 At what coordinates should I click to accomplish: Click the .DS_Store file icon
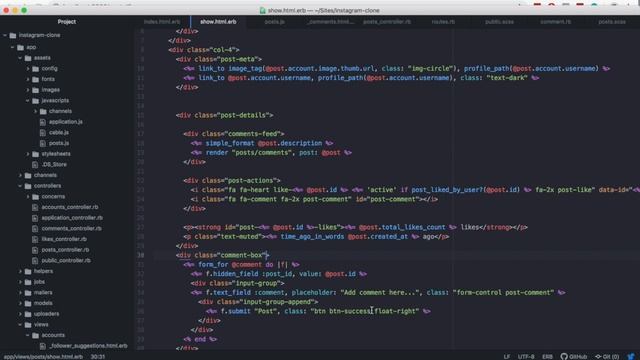pos(35,164)
